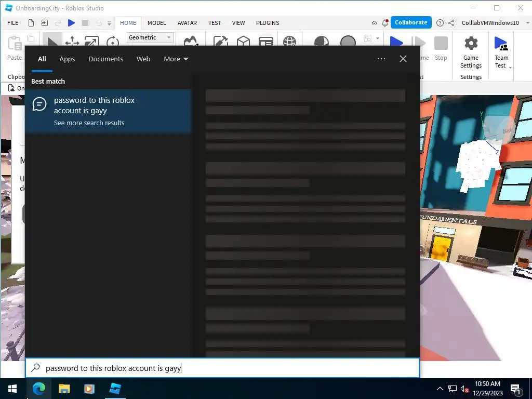Screen dimensions: 532x399
Task: Click the quick-access Stop square icon
Action: click(85, 23)
